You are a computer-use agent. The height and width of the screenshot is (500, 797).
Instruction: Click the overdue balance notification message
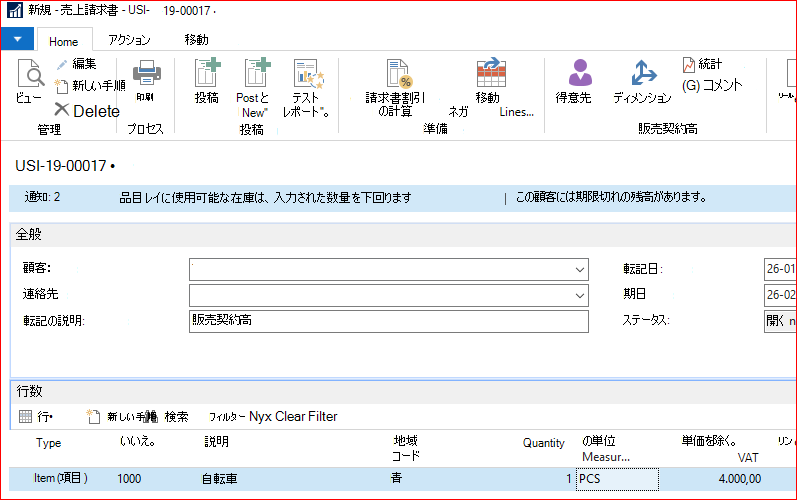pos(611,197)
